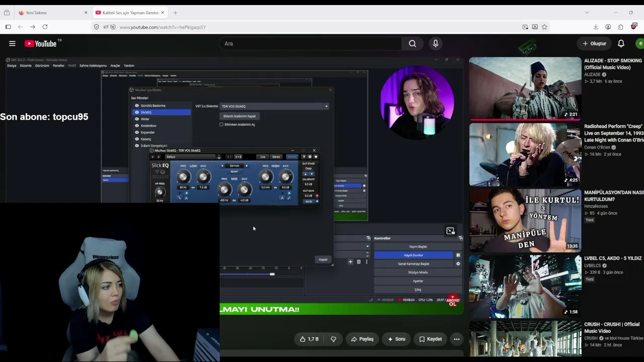This screenshot has width=644, height=362.
Task: Click the 1,7 B like button
Action: (x=309, y=339)
